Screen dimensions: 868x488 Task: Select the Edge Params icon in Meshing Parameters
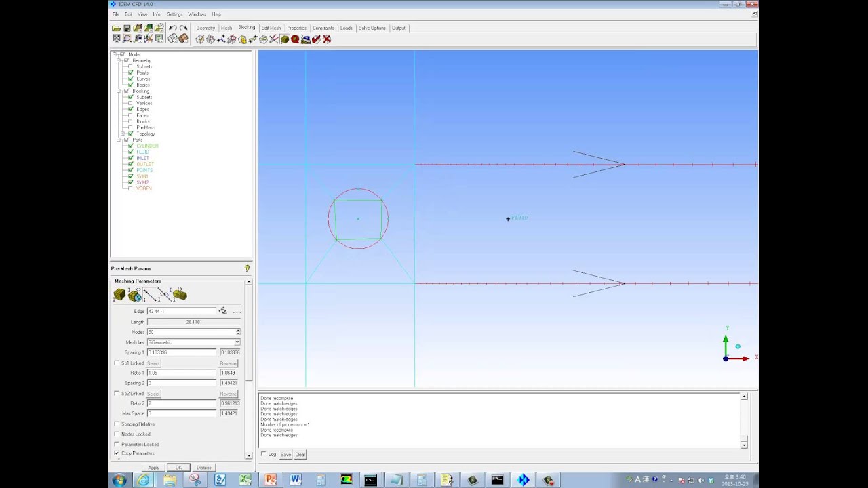pyautogui.click(x=151, y=295)
